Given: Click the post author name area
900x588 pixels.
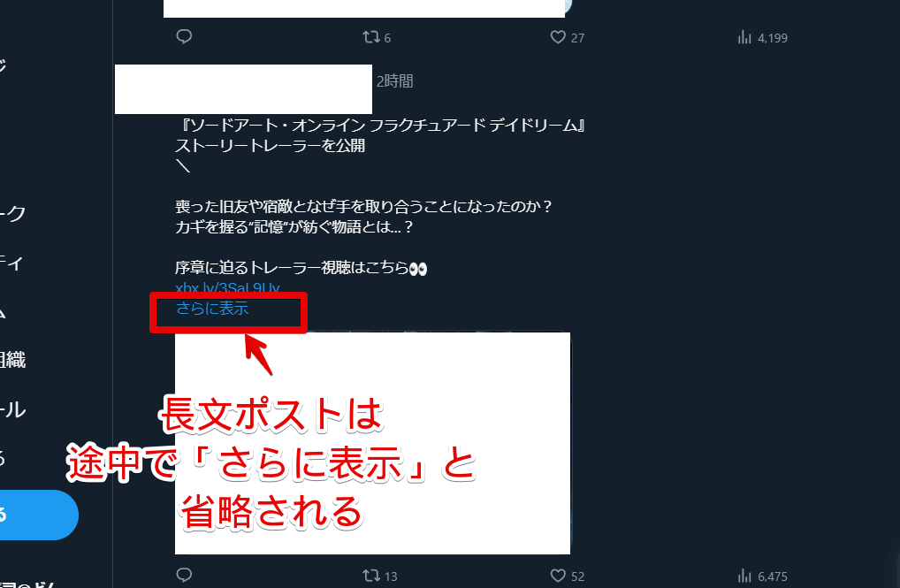Looking at the screenshot, I should coord(243,89).
